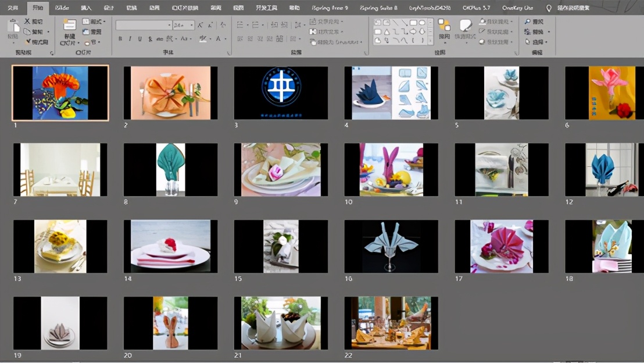Click the Arrange icon in the drawing group

tap(444, 26)
